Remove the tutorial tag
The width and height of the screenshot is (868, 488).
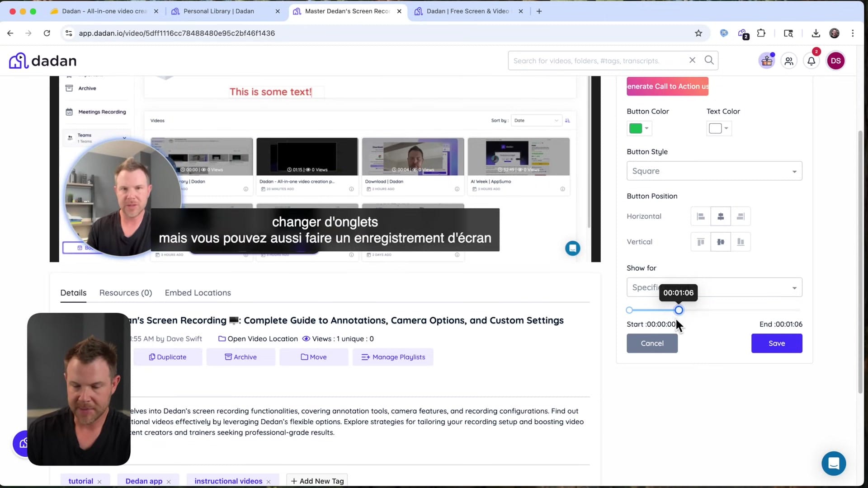(99, 482)
